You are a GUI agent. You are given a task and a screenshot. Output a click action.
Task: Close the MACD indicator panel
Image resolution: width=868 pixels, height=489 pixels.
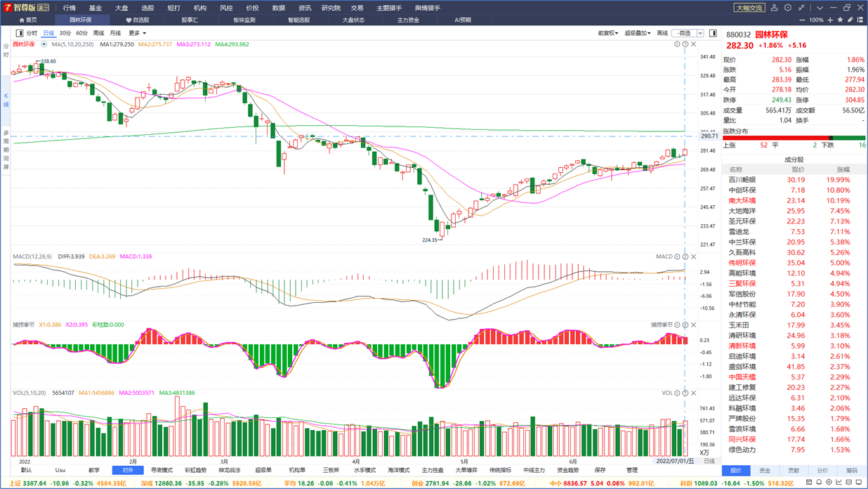[x=693, y=256]
